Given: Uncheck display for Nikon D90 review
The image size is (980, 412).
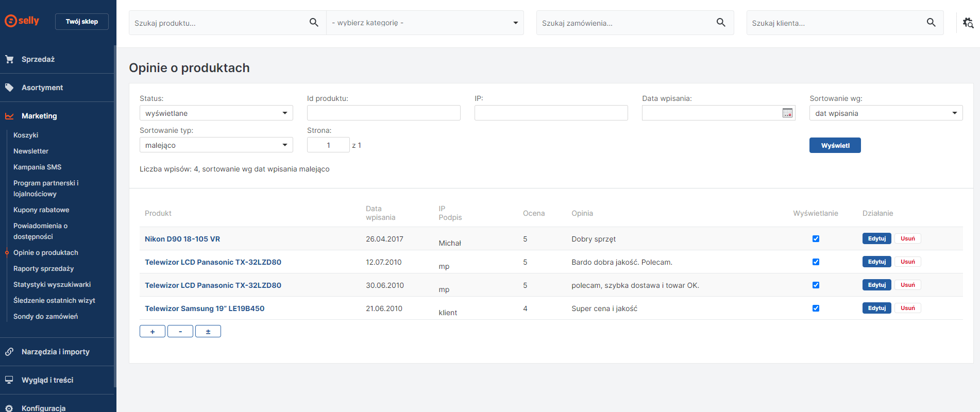Looking at the screenshot, I should [x=816, y=238].
